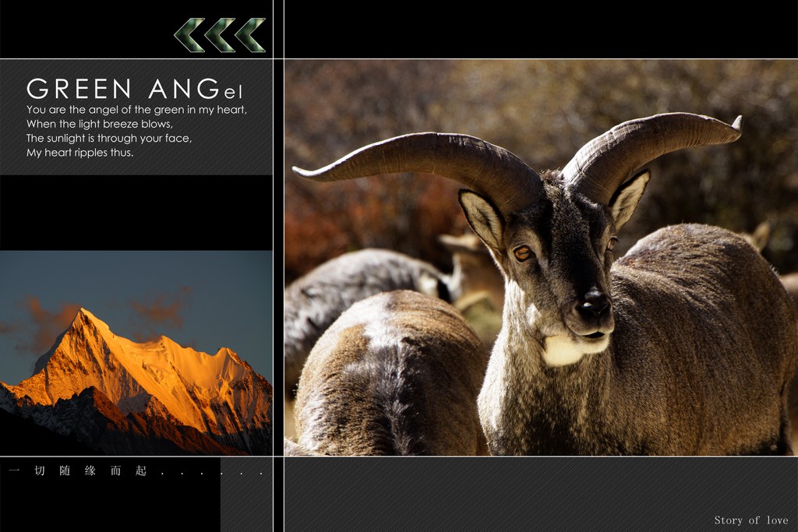This screenshot has height=532, width=798.
Task: Click the tip of the goat's left curved horn
Action: (298, 172)
